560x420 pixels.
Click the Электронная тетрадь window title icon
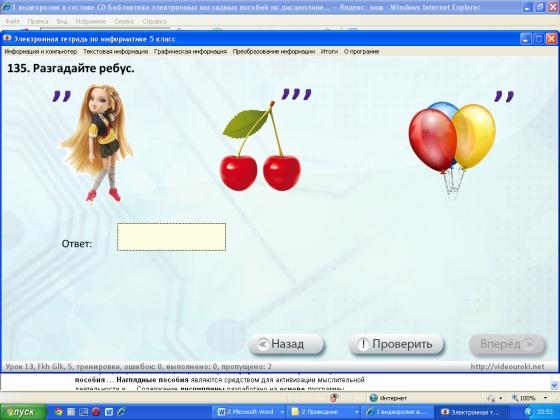tap(7, 38)
